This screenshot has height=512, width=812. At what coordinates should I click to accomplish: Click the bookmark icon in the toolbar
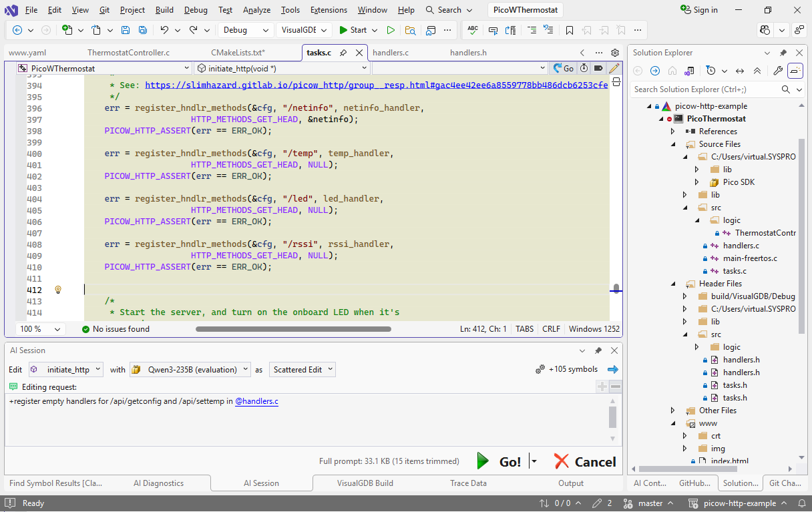tap(569, 30)
